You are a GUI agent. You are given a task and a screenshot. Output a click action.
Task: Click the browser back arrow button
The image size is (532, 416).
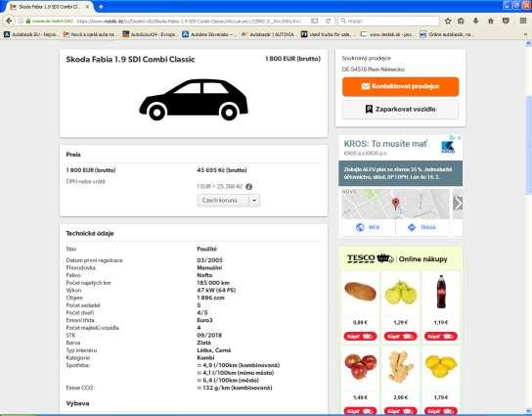(x=9, y=21)
